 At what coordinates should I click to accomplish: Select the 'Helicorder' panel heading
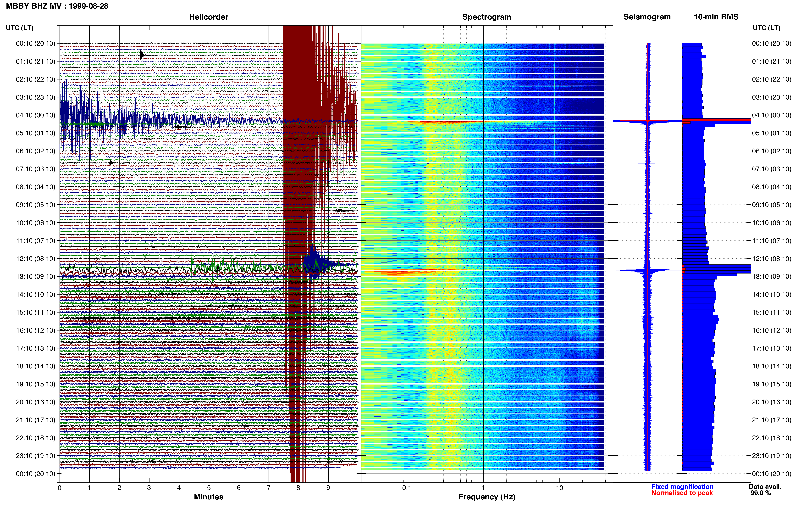click(209, 17)
